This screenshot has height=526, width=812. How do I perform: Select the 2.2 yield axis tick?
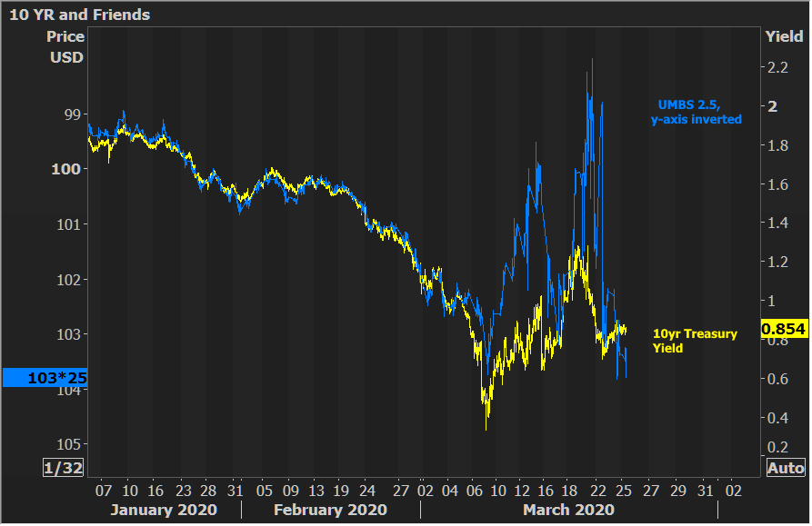coord(777,67)
